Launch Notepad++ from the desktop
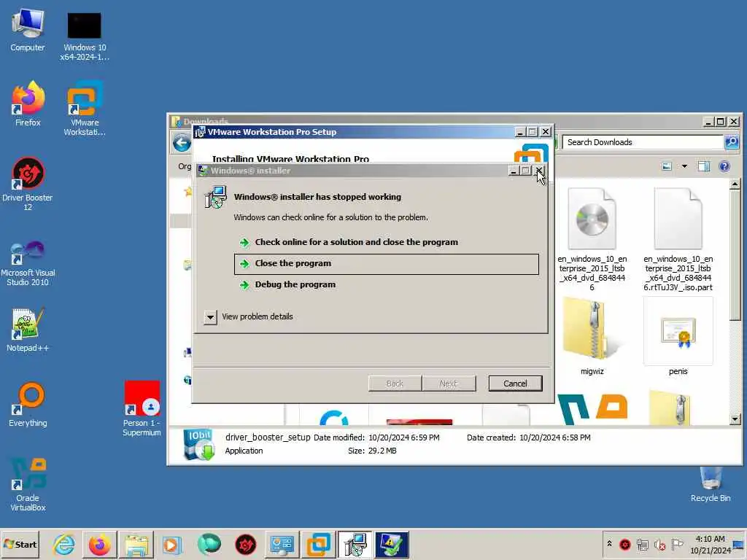Viewport: 747px width, 560px height. tap(28, 330)
